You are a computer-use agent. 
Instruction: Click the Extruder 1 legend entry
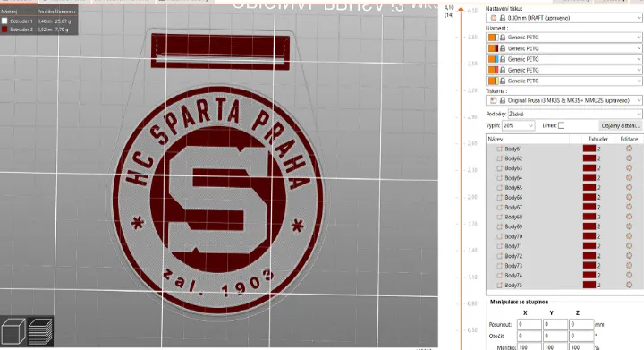click(37, 21)
